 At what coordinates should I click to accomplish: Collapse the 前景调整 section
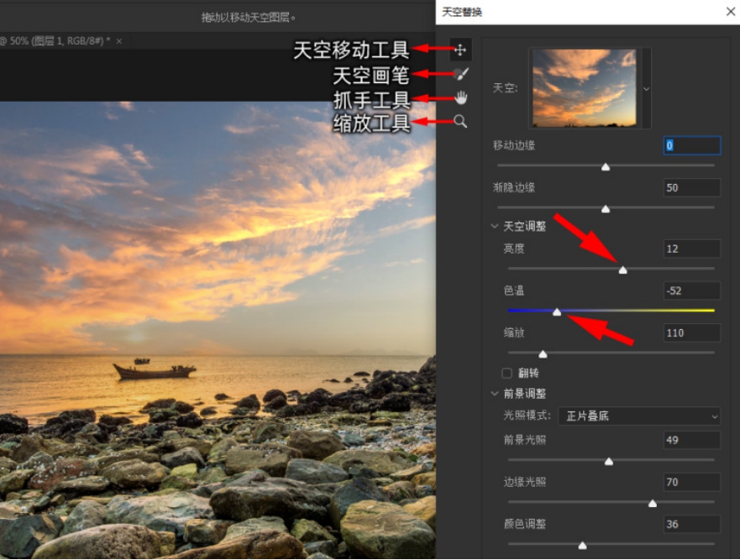click(x=495, y=394)
